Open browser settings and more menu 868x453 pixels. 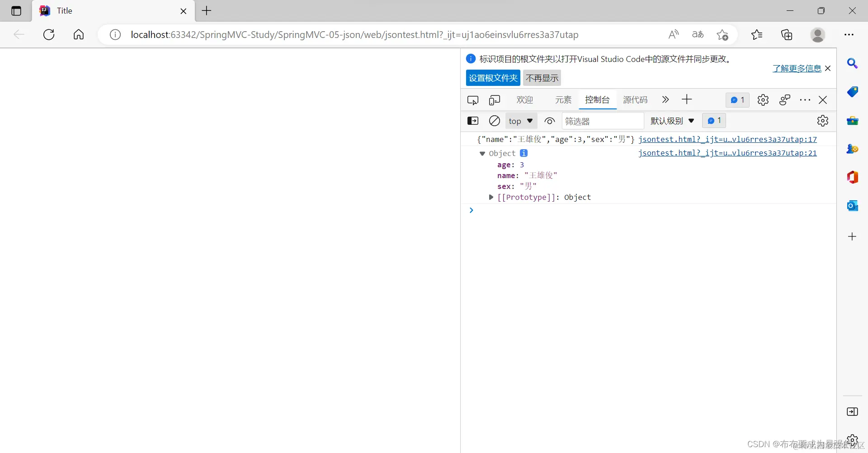click(849, 34)
